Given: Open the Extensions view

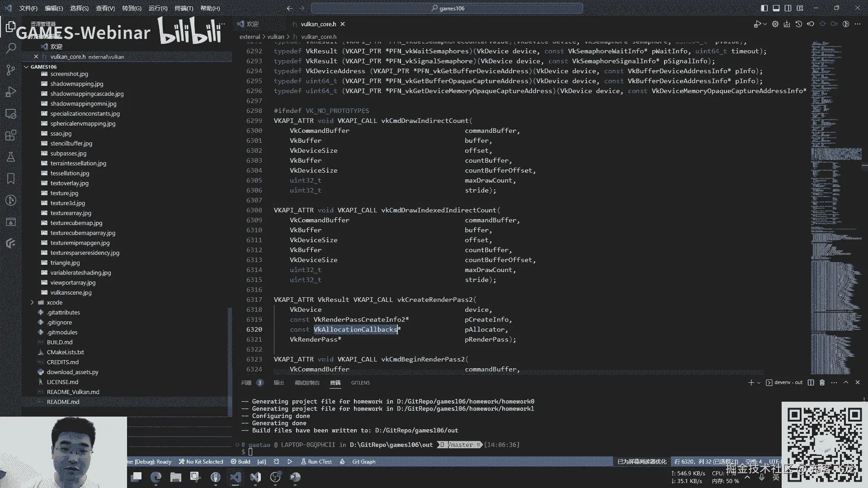Looking at the screenshot, I should click(x=11, y=135).
